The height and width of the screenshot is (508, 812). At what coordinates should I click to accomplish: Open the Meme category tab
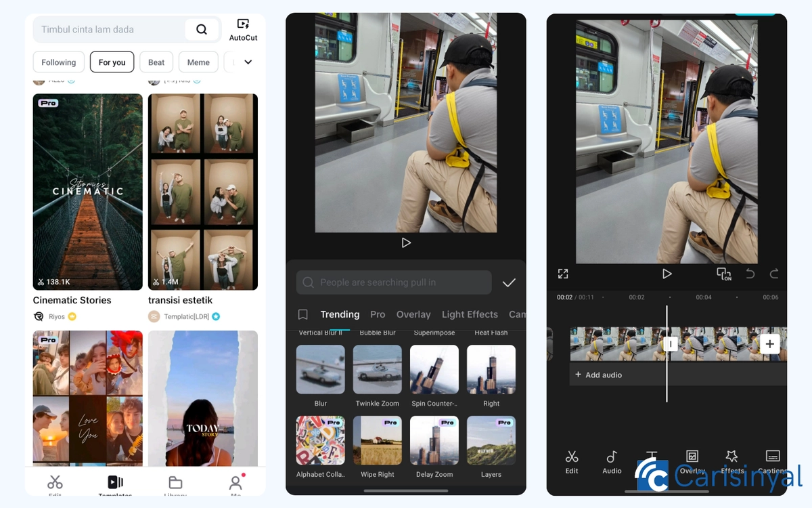click(x=198, y=62)
